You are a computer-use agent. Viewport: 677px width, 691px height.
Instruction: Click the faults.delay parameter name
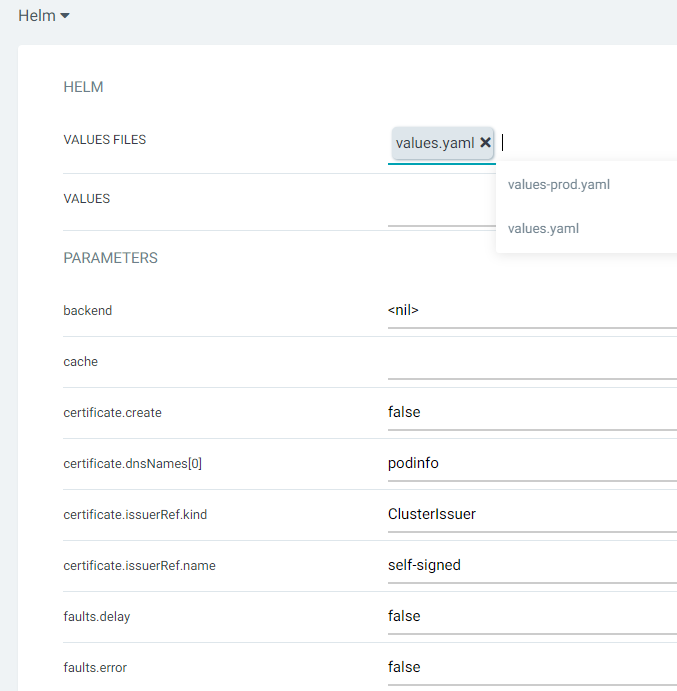click(97, 617)
